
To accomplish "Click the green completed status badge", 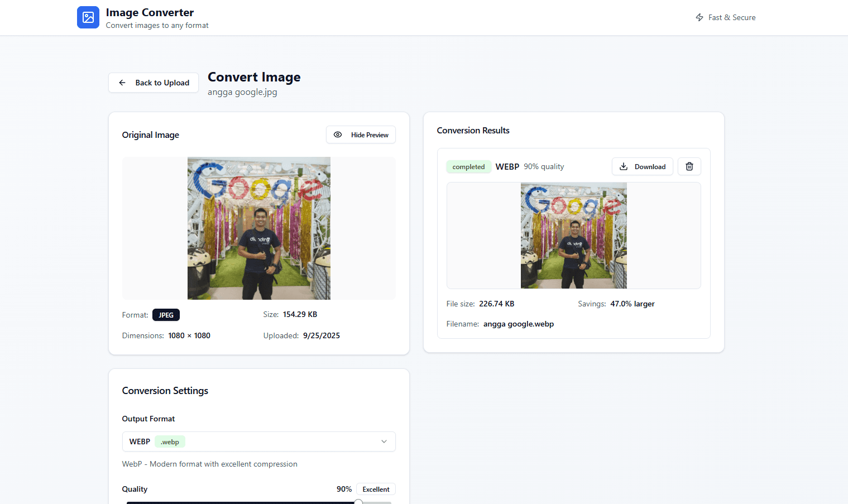I will [x=468, y=167].
